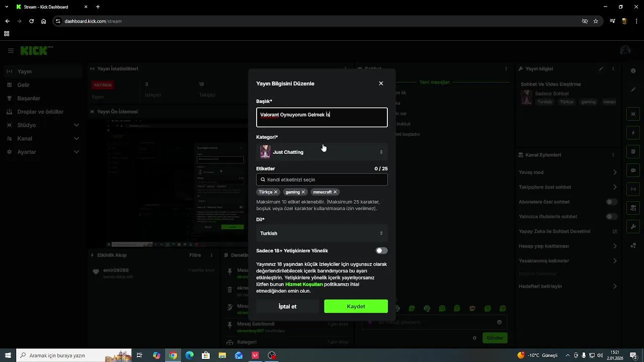The image size is (644, 362).
Task: Click the info icon in right rail
Action: [633, 71]
